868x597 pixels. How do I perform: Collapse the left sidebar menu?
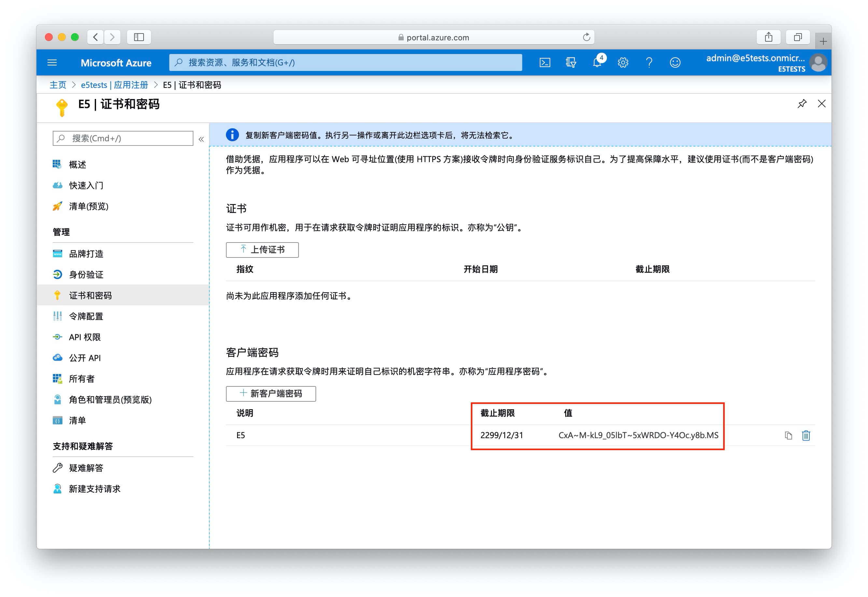point(201,139)
